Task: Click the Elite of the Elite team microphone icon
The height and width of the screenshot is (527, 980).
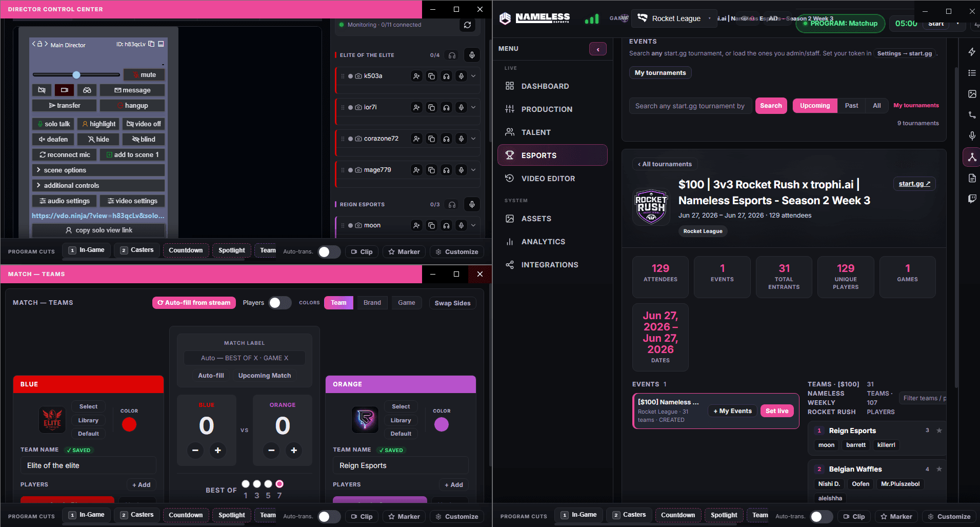Action: [x=472, y=55]
